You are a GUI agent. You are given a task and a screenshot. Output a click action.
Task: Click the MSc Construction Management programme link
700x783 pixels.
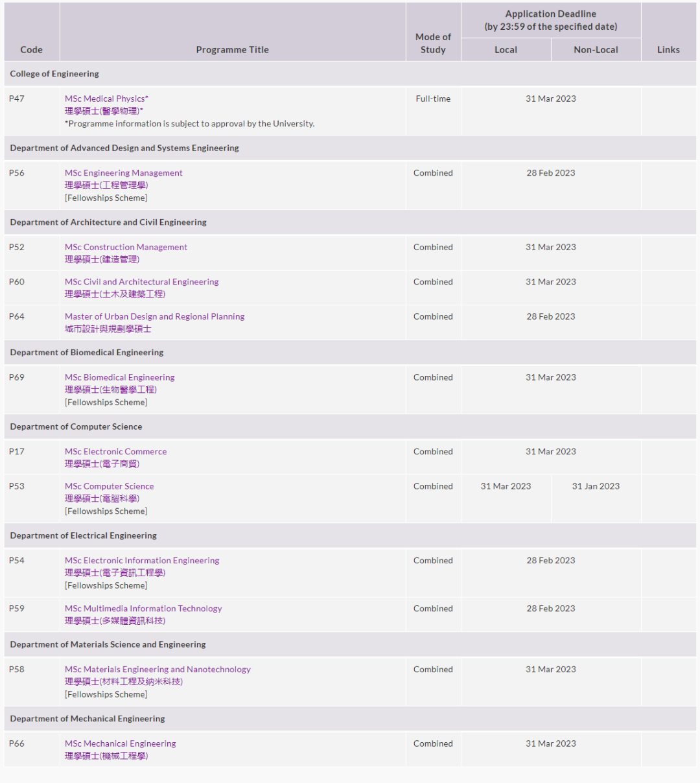tap(126, 247)
